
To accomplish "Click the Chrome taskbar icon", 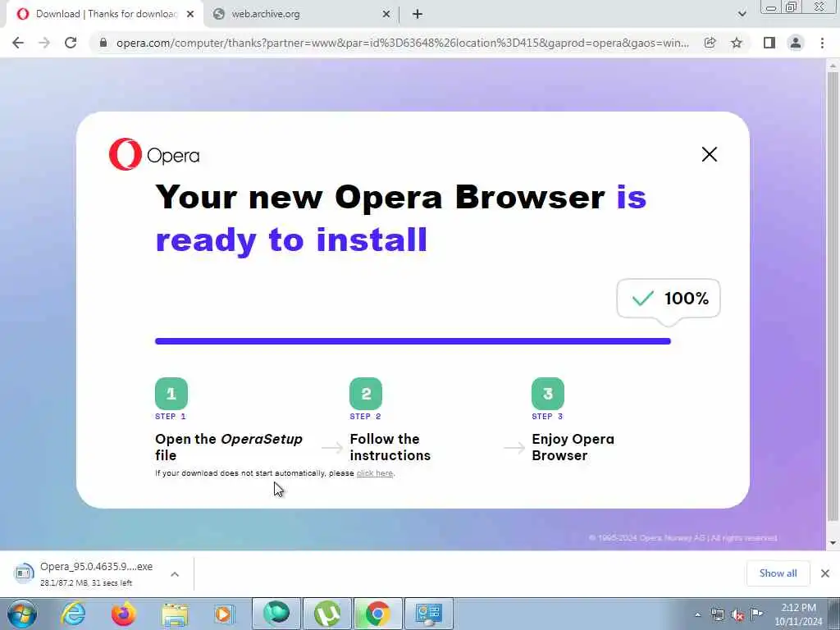I will pos(377,614).
